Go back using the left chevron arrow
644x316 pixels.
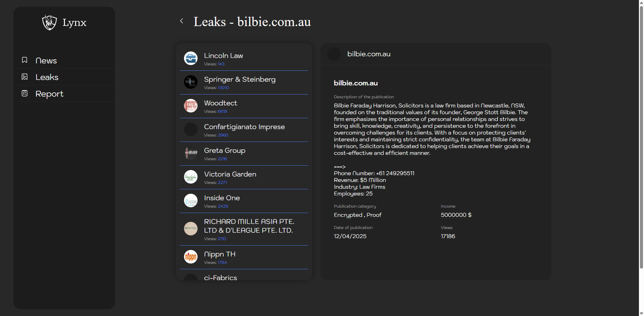(182, 21)
